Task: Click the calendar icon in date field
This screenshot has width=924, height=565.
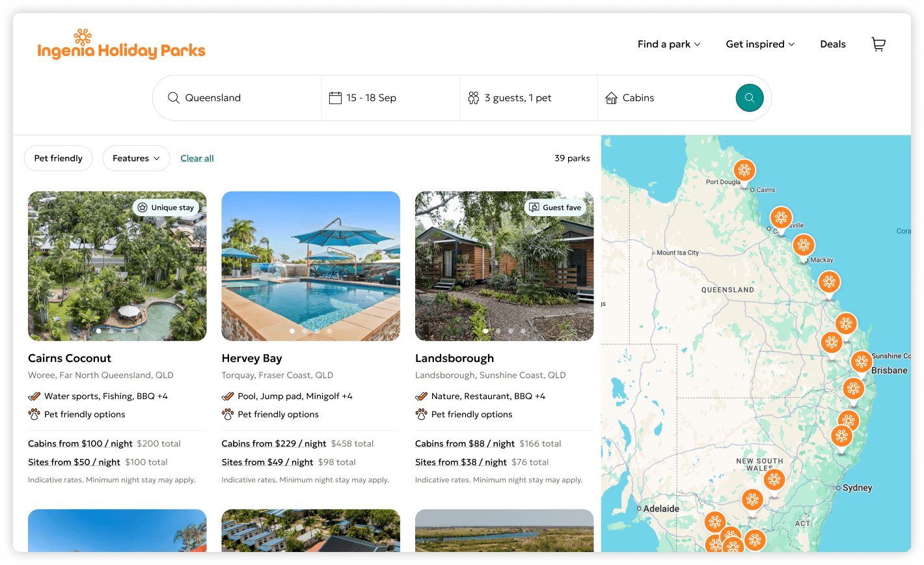Action: [x=335, y=98]
